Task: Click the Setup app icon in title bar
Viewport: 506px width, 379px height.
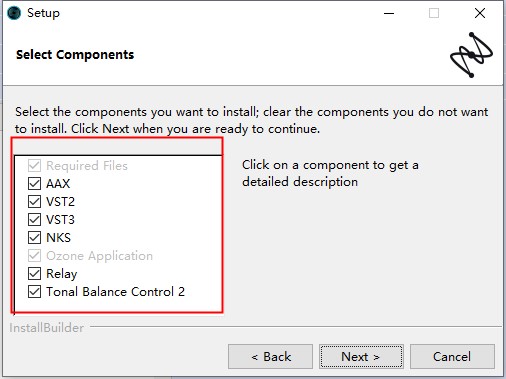Action: [14, 13]
